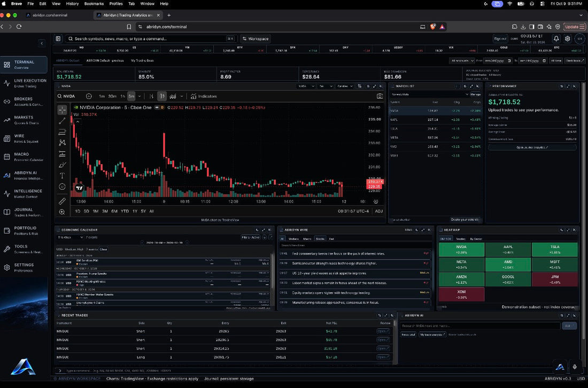
Task: Take a chart snapshot with camera icon
Action: [380, 96]
